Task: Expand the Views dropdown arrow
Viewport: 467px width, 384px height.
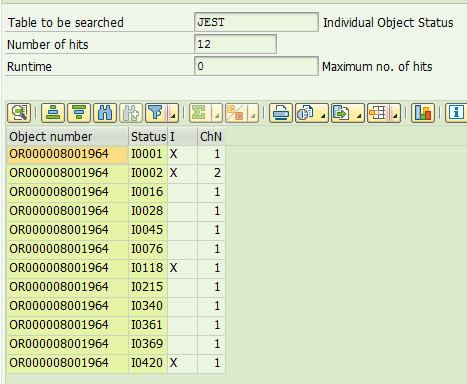Action: tap(323, 116)
